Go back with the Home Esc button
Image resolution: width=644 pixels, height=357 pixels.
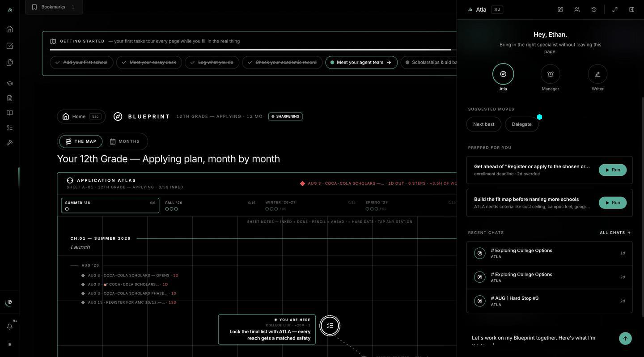[81, 117]
